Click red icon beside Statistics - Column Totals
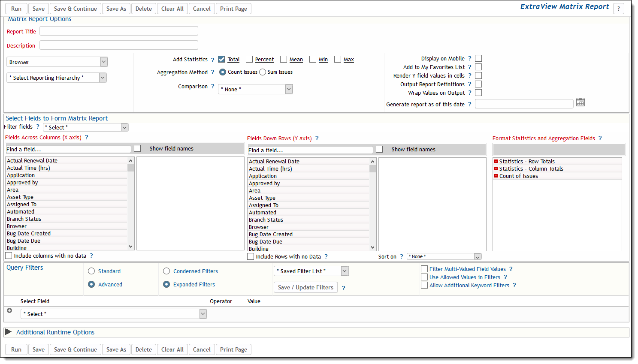 [x=496, y=168]
